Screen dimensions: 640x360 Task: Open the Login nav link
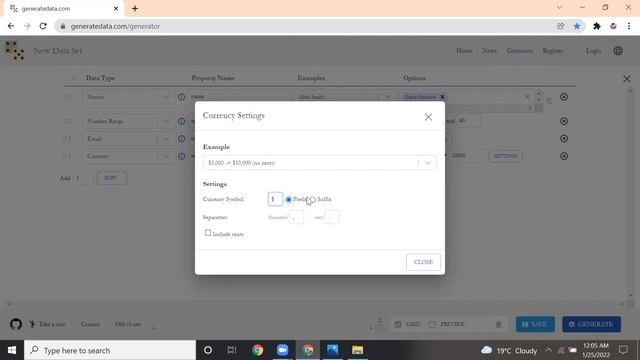[593, 51]
